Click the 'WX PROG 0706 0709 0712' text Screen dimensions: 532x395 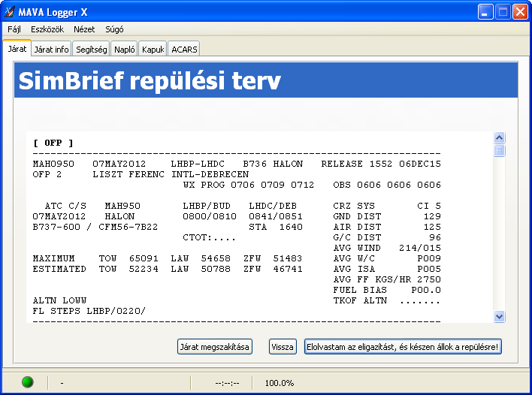click(249, 185)
